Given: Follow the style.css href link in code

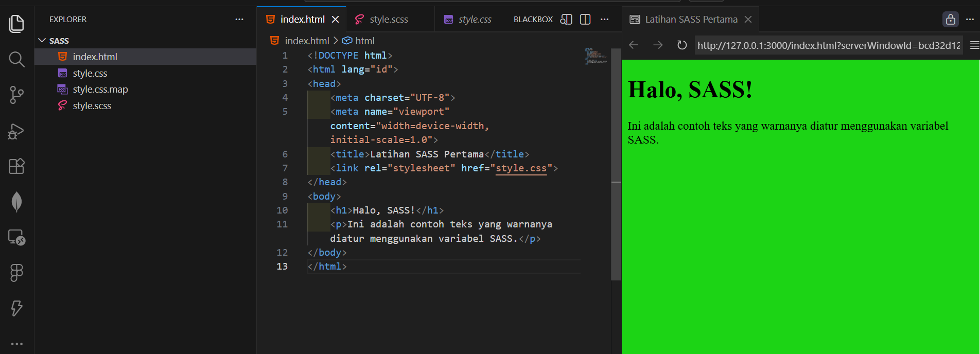Looking at the screenshot, I should click(x=521, y=168).
